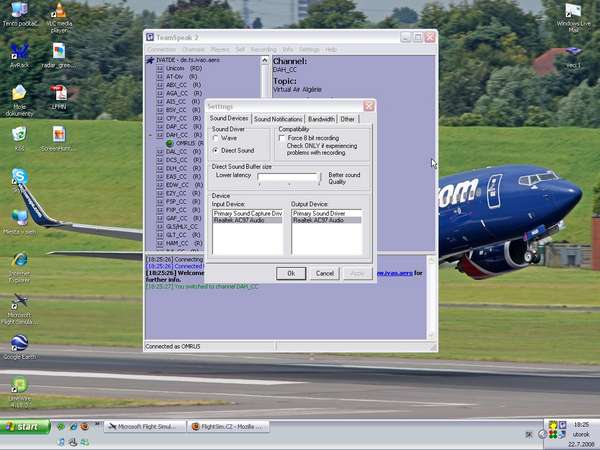The width and height of the screenshot is (600, 450).
Task: Click the Firefox icon in Quick Launch
Action: (85, 426)
